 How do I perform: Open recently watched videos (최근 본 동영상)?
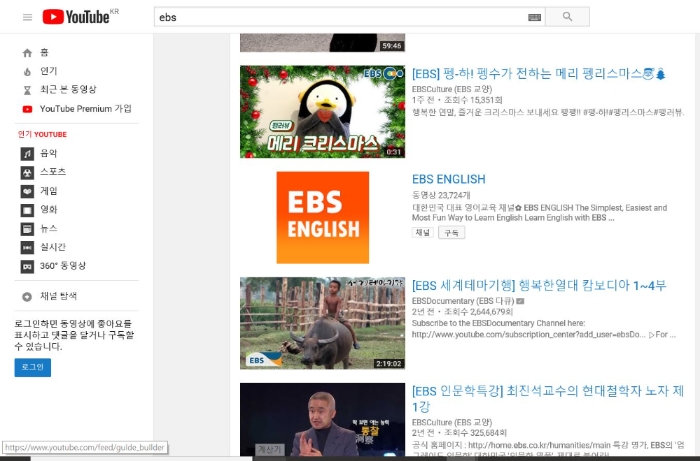tap(68, 90)
